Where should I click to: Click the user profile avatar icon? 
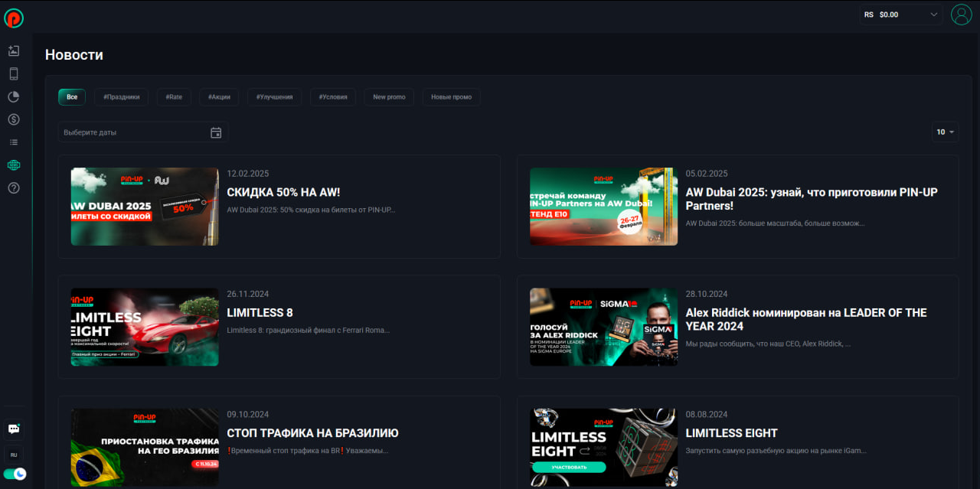[961, 15]
